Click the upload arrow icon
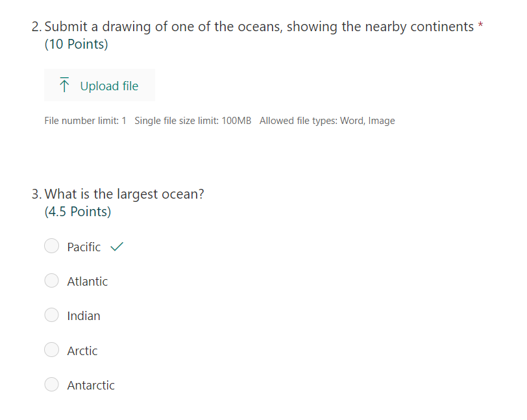This screenshot has width=527, height=420. 64,85
